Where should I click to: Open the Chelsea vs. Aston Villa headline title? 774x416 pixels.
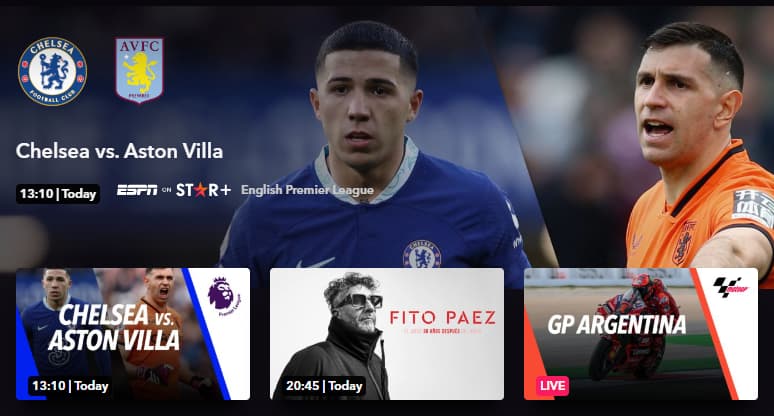point(119,151)
